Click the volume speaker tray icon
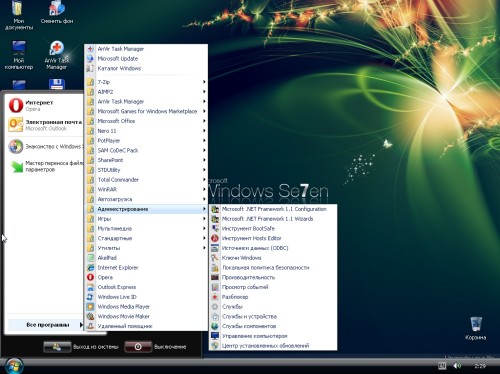 pos(457,366)
